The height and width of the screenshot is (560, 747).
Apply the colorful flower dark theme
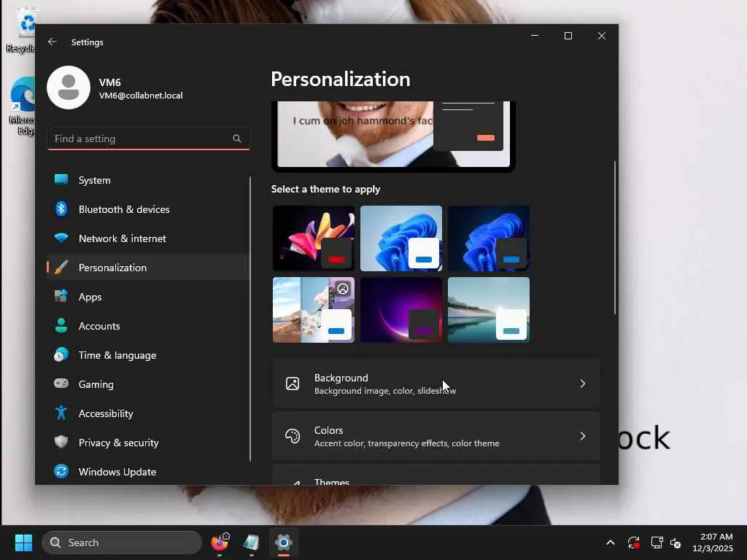(314, 238)
